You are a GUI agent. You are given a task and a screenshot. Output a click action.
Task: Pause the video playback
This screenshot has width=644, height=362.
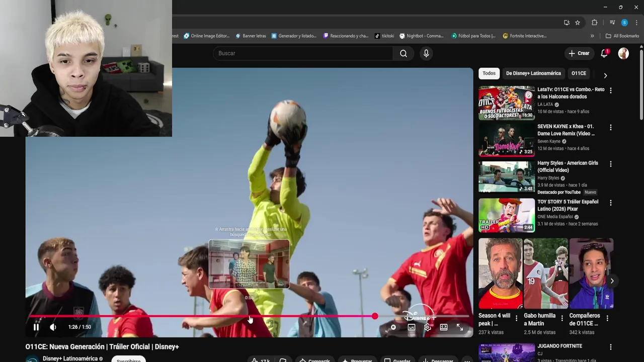coord(36,327)
